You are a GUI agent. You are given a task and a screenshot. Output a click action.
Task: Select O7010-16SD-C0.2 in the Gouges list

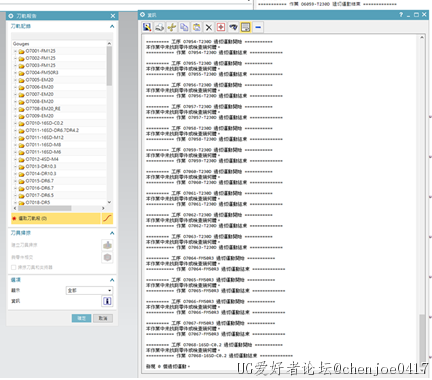point(44,123)
